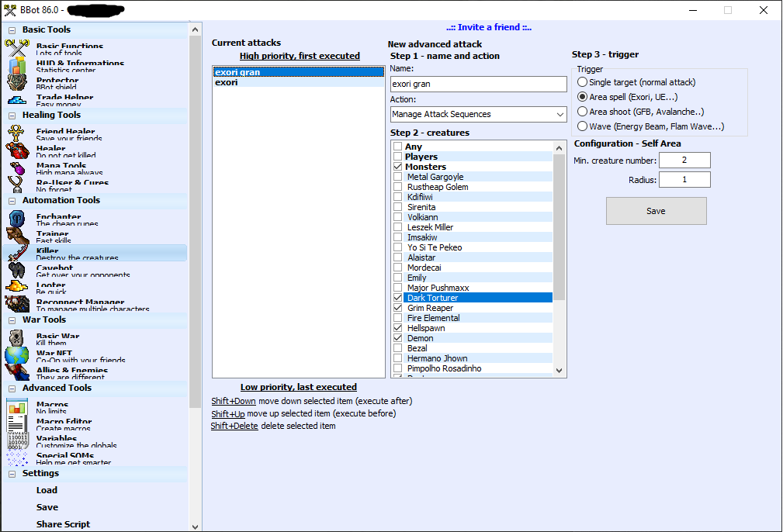783x532 pixels.
Task: Choose Wave trigger radio button
Action: point(583,126)
